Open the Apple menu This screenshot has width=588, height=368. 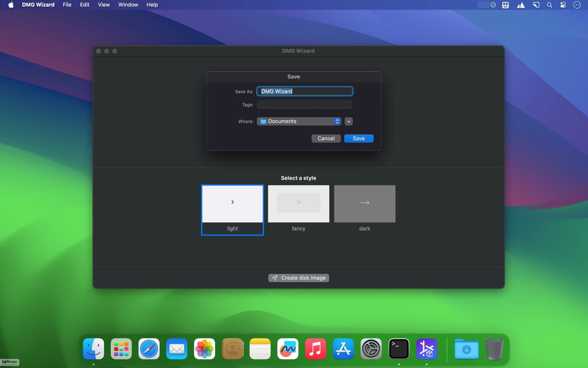[x=11, y=5]
